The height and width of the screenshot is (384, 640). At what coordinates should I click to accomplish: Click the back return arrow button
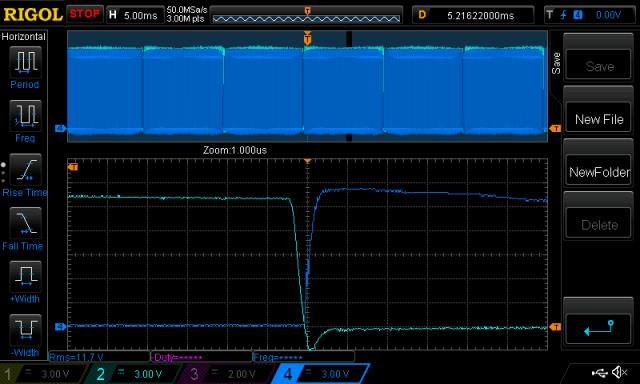click(x=599, y=328)
